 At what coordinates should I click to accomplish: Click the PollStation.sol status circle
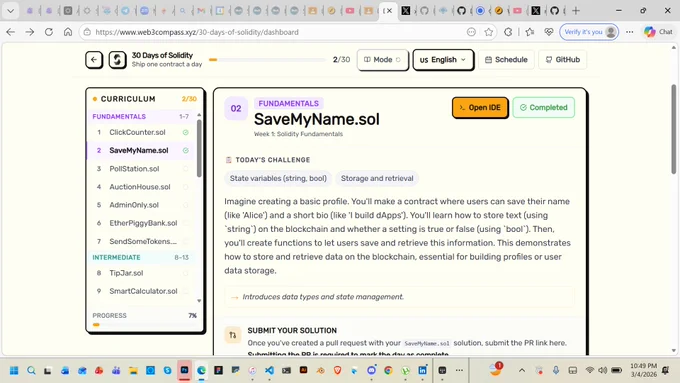186,169
